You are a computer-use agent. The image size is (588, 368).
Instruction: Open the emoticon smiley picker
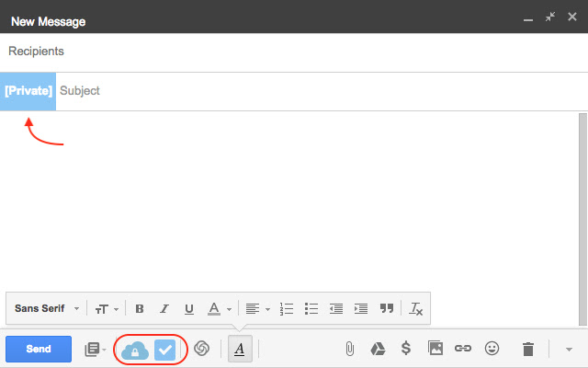click(492, 349)
